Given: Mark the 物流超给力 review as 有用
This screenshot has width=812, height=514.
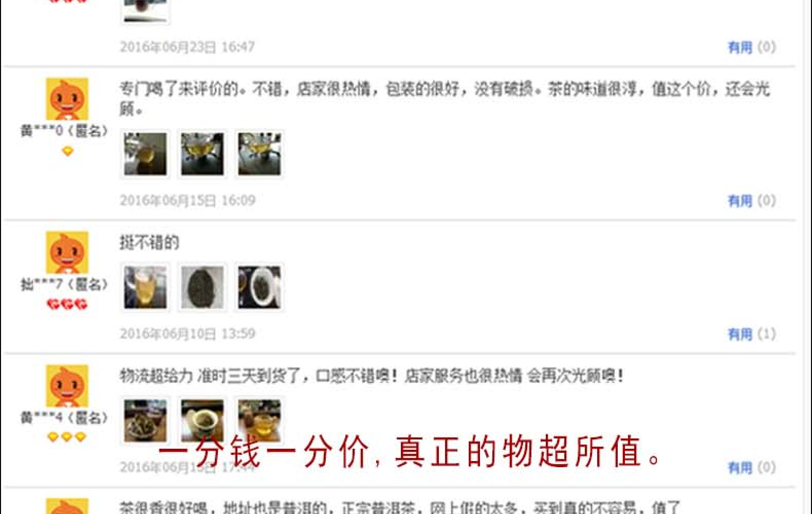Looking at the screenshot, I should click(x=751, y=468).
